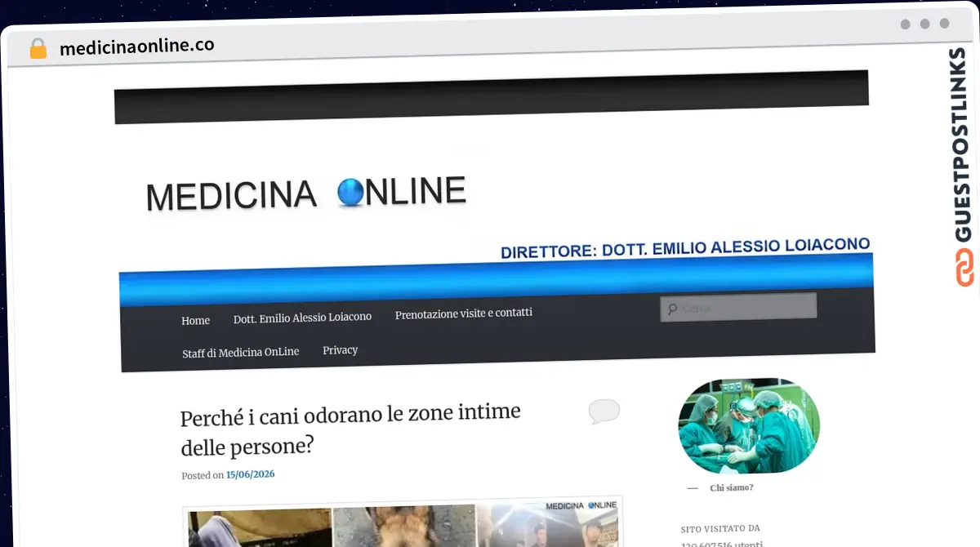Screen dimensions: 980x547
Task: Open Dott. Emilio Alessio Loiacono menu page
Action: coord(302,317)
